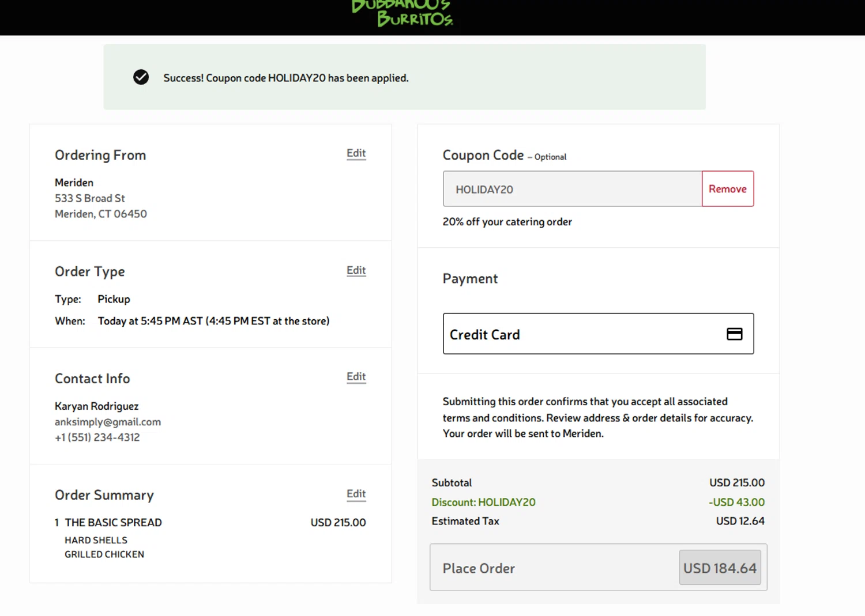Viewport: 865px width, 616px height.
Task: Click the Estimated Tax label
Action: 465,521
